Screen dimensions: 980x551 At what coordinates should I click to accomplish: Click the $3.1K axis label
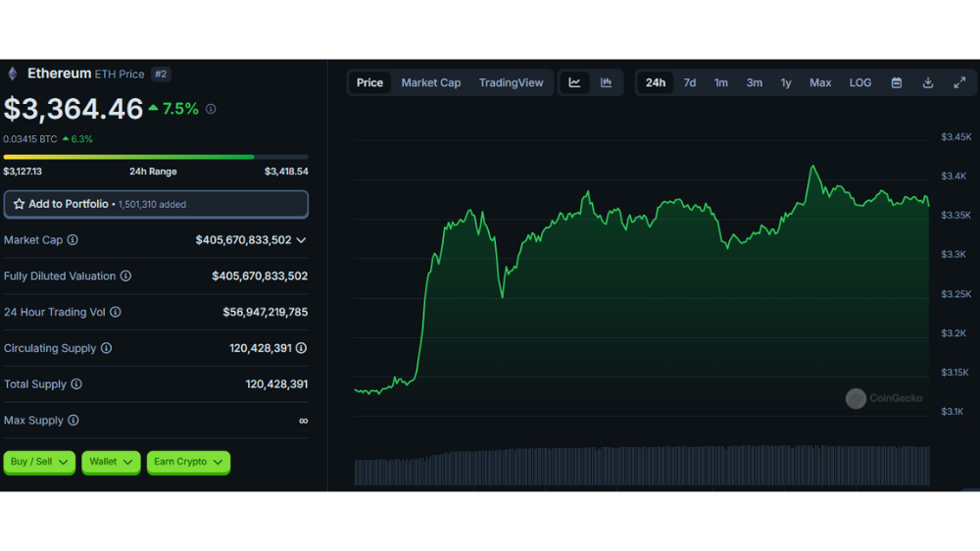click(x=952, y=412)
